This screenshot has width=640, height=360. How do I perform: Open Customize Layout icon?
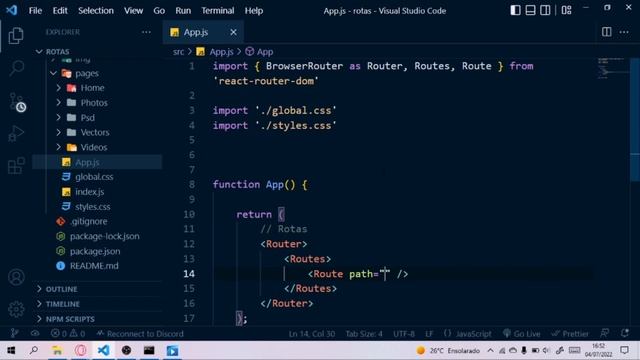[566, 10]
